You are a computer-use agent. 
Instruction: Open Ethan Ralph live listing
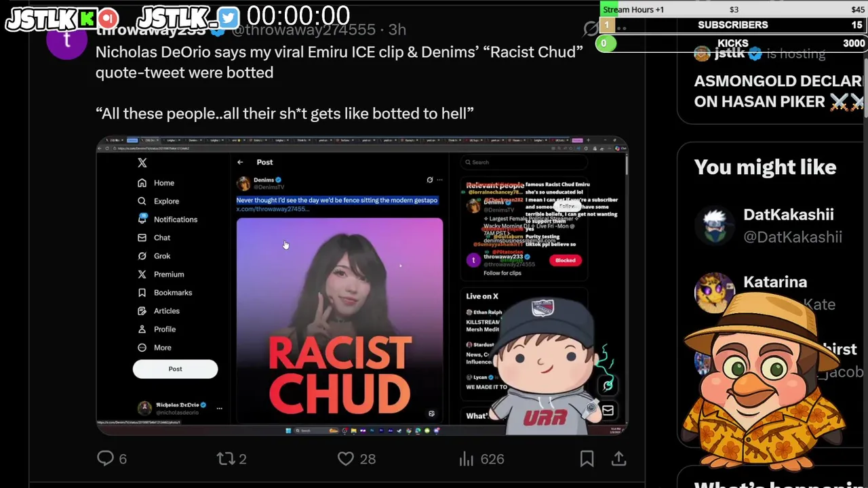(x=483, y=321)
